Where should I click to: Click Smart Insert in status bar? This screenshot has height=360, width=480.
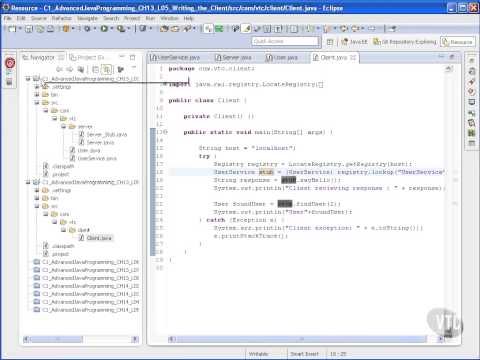[x=305, y=354]
